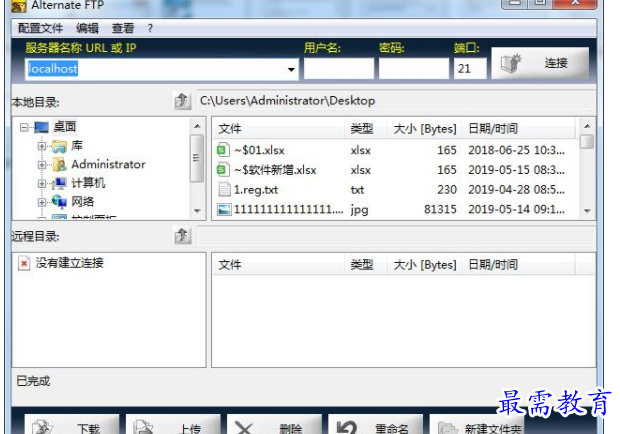Click the 没有建立连接 remote tree entry

point(70,263)
